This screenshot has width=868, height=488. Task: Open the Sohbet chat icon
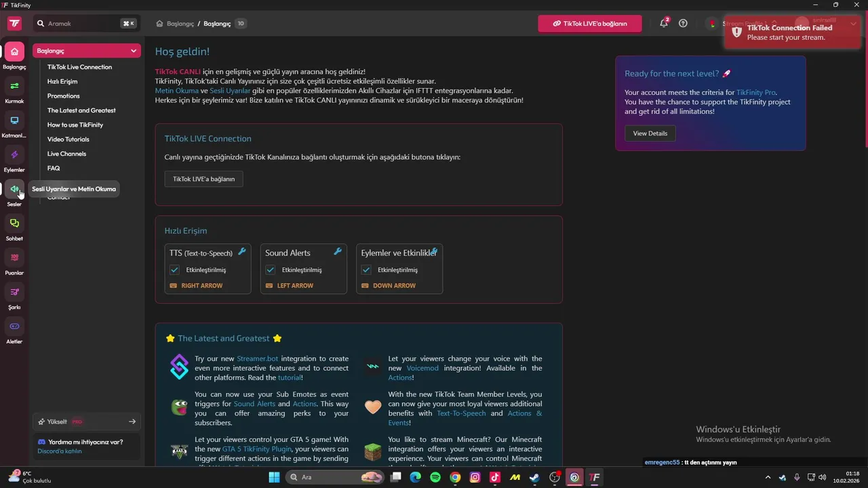[x=14, y=223]
